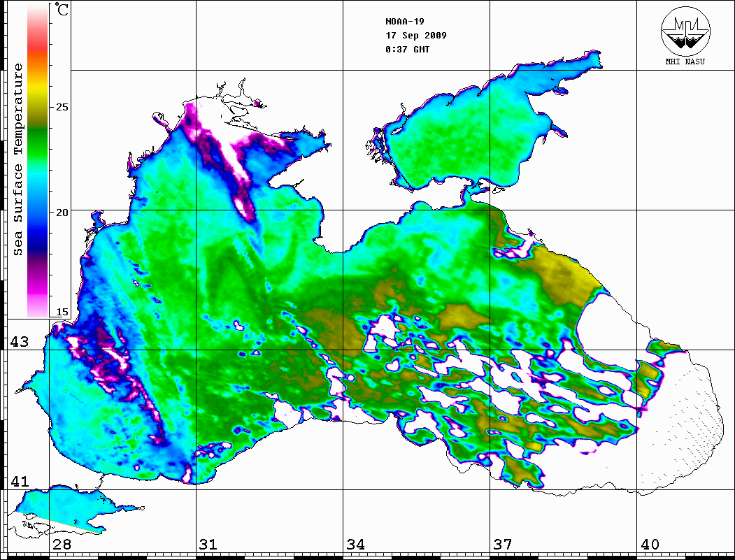Screen dimensions: 735x560
Task: Click the '17 Sep 2009' date text
Action: pyautogui.click(x=416, y=36)
